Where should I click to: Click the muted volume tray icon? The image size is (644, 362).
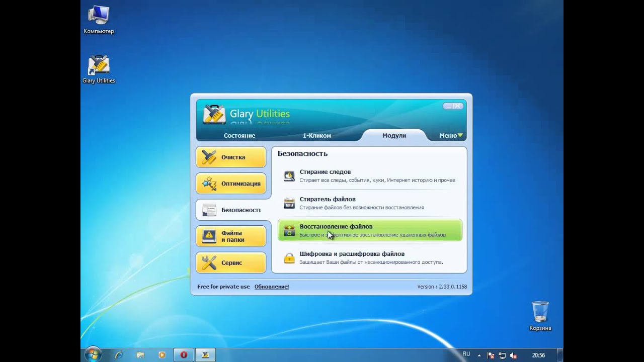point(513,355)
